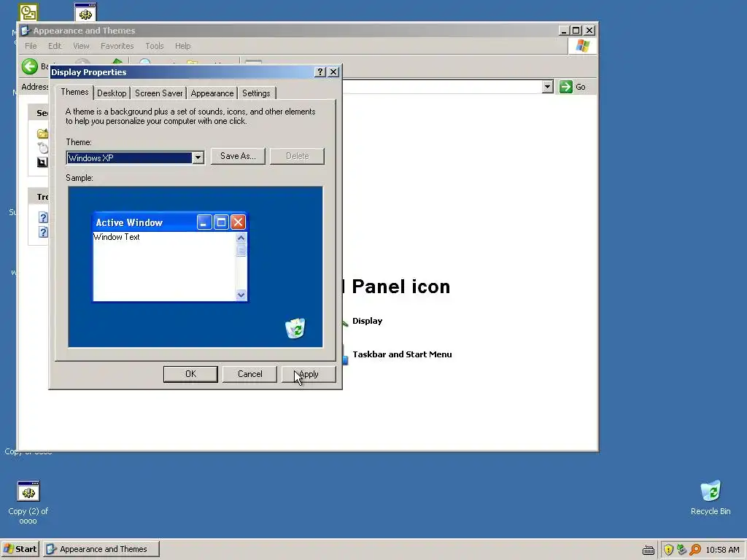Expand the address bar dropdown arrow
Image resolution: width=747 pixels, height=560 pixels.
coord(547,87)
